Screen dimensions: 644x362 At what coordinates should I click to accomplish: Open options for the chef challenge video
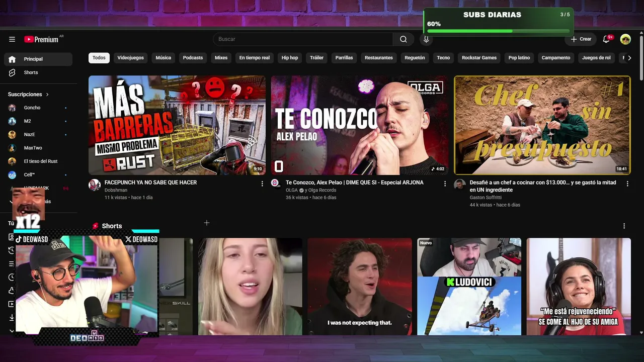click(x=627, y=184)
